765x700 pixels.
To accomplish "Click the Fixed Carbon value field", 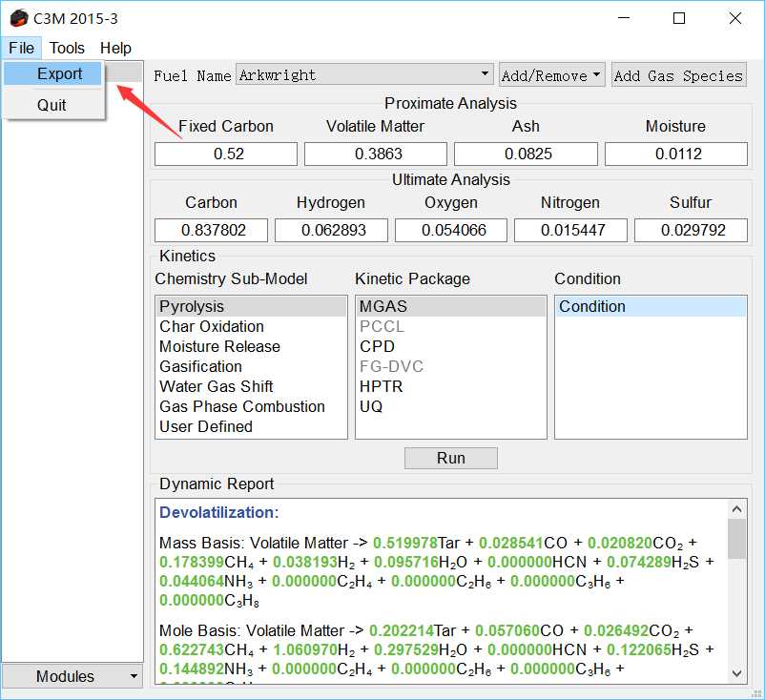I will click(x=226, y=154).
